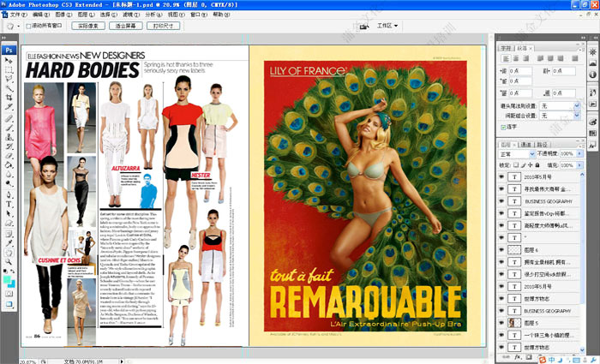600x364 pixels.
Task: Hide the top BUSINESS GEOGRAPHY layer
Action: coord(501,201)
